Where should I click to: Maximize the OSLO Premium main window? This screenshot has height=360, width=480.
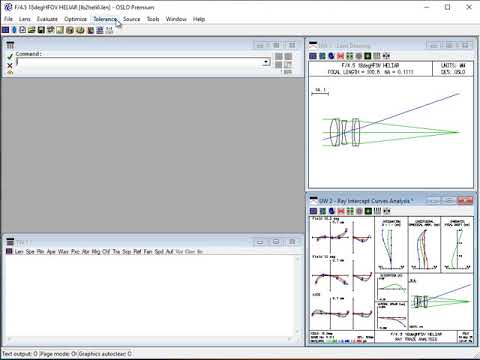pos(448,7)
